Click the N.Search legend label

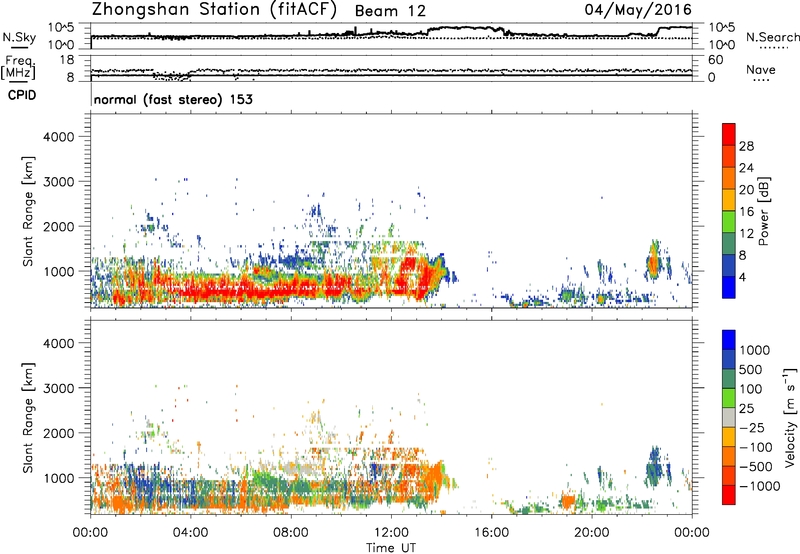773,37
